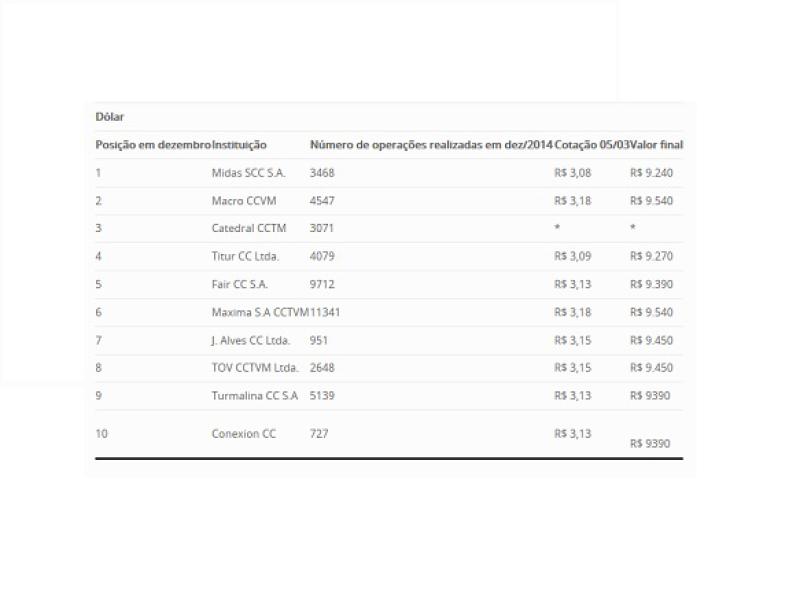
Task: Click the "Valor final" column header
Action: pyautogui.click(x=657, y=145)
